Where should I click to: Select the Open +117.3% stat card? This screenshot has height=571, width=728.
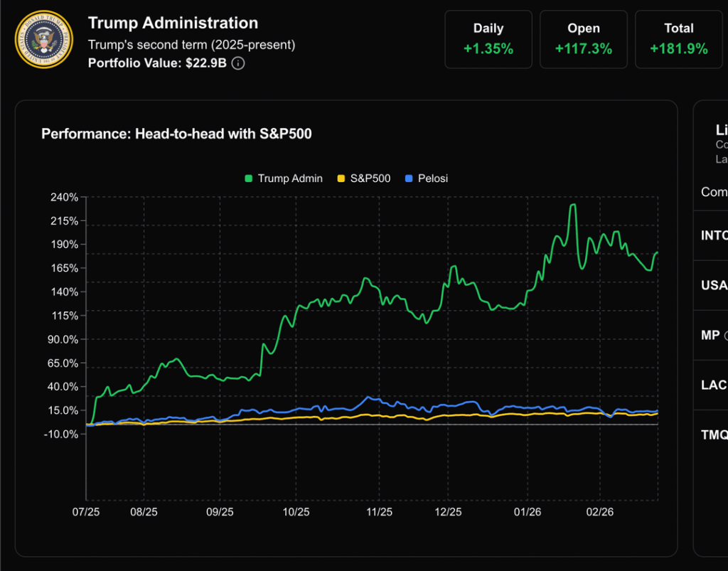[x=584, y=39]
